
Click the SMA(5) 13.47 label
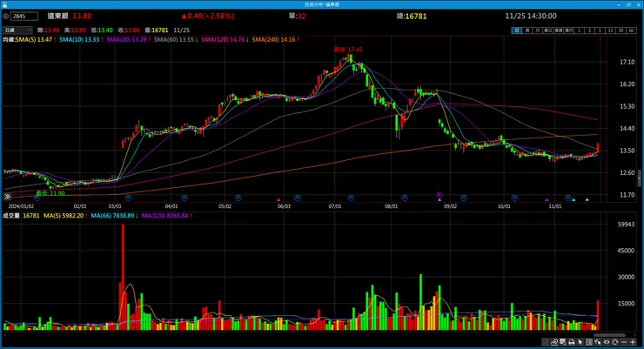[x=34, y=39]
